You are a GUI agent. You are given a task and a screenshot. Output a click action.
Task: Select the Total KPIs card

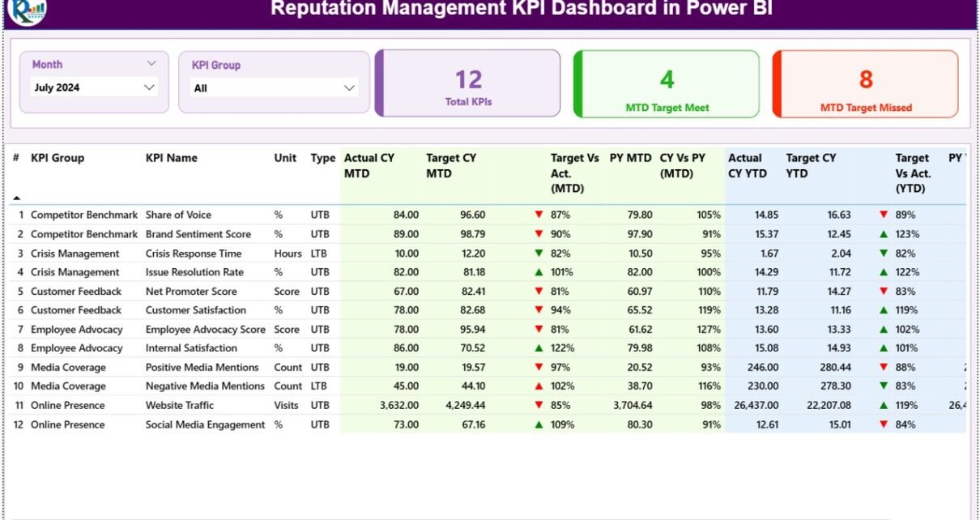tap(468, 84)
